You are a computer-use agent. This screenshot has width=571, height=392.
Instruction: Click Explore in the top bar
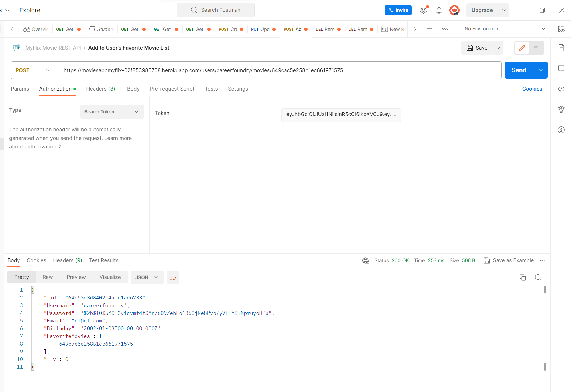pyautogui.click(x=30, y=10)
